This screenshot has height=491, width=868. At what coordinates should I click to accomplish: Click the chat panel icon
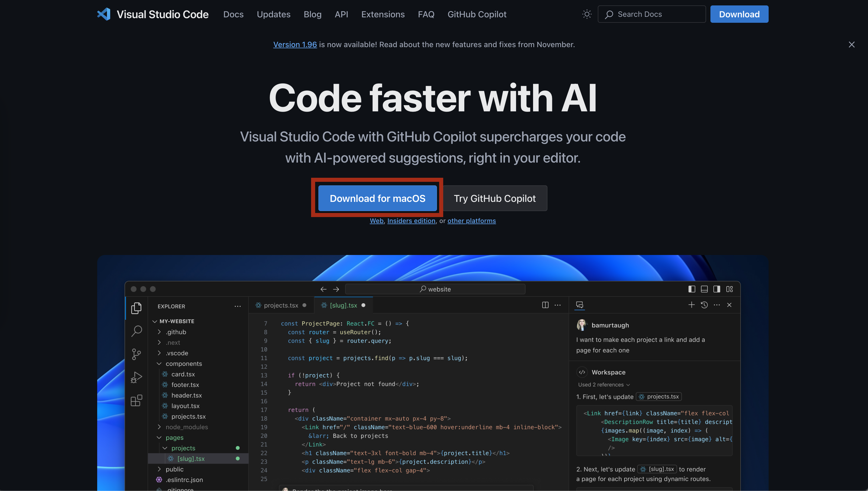(580, 305)
